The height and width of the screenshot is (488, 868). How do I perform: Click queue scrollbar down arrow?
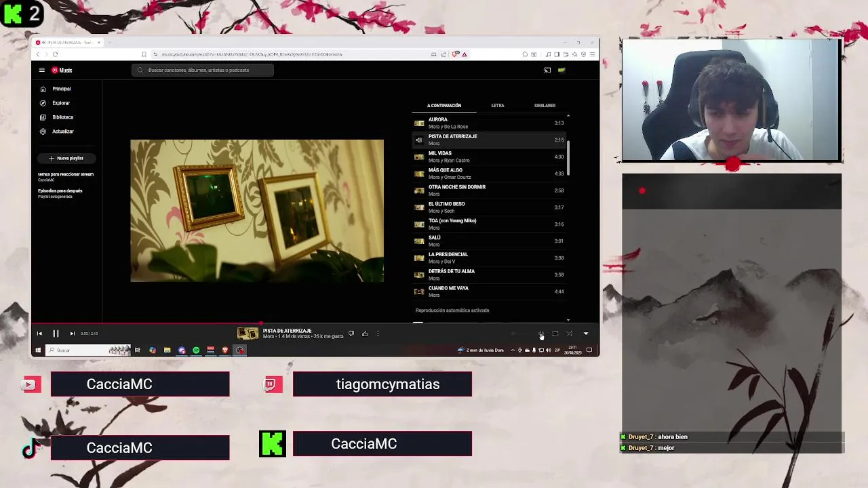(x=568, y=319)
